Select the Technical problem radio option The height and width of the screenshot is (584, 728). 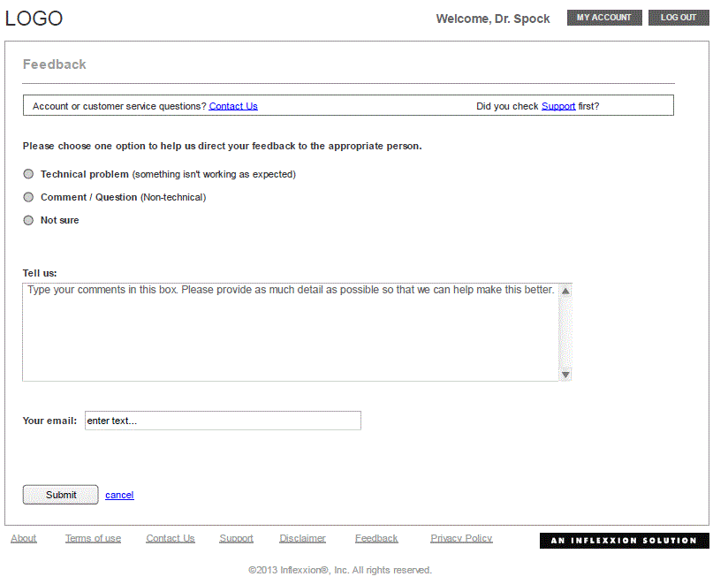click(29, 174)
